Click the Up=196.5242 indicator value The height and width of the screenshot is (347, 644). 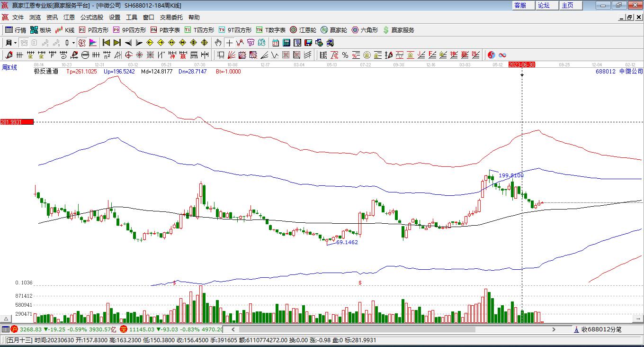(119, 72)
